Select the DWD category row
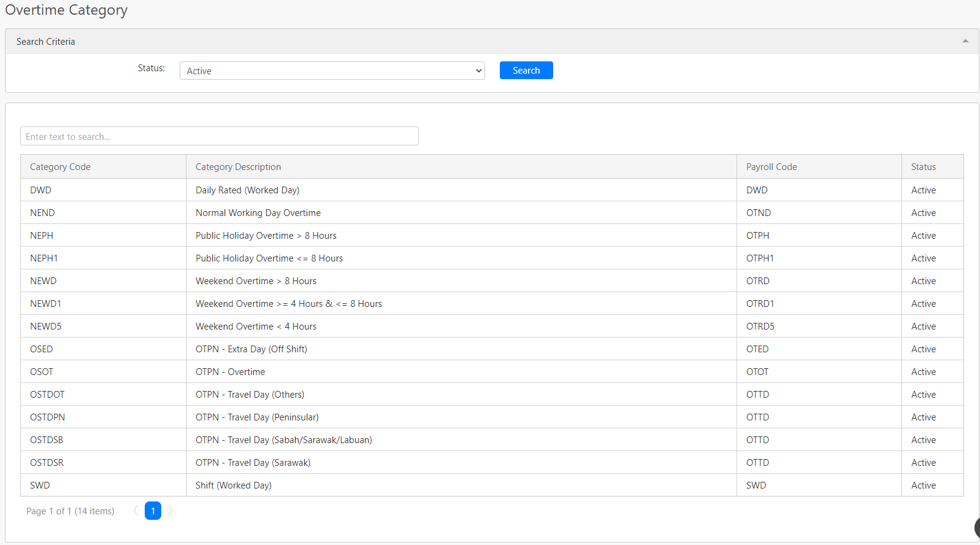 click(40, 190)
